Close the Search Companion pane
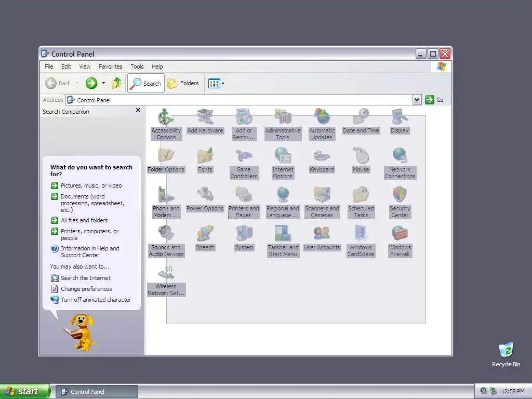Screen dimensions: 532x399 138,110
